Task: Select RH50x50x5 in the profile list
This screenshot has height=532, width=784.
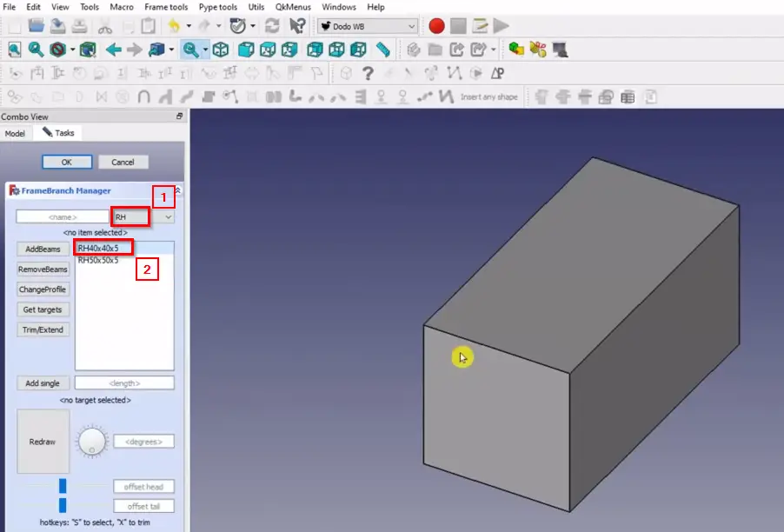Action: [x=98, y=260]
